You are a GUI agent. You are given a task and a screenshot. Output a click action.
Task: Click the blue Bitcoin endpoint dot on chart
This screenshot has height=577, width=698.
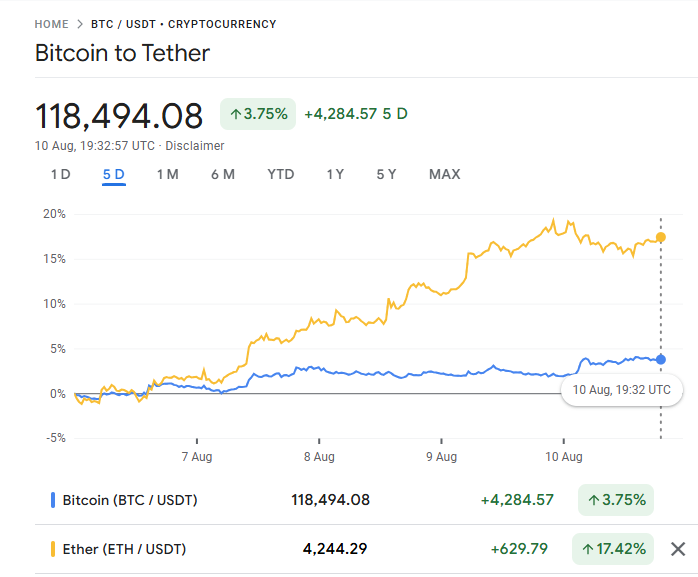(660, 359)
